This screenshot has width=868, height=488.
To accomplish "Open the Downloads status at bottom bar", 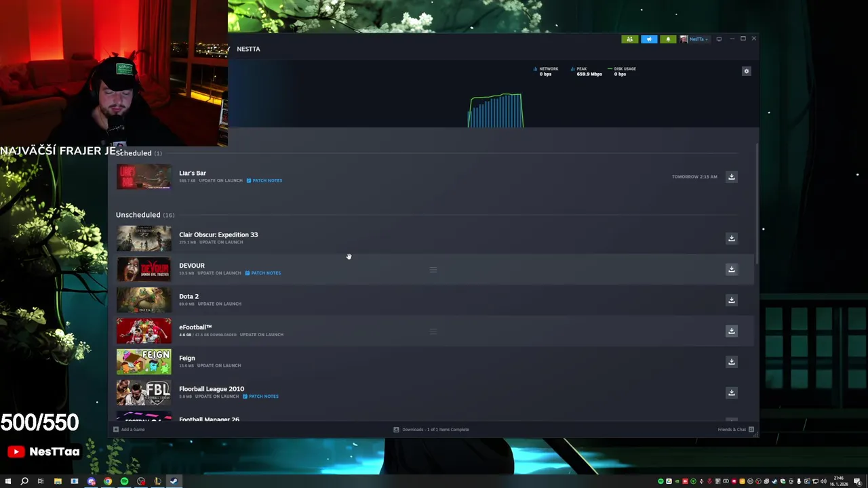I will [x=431, y=430].
